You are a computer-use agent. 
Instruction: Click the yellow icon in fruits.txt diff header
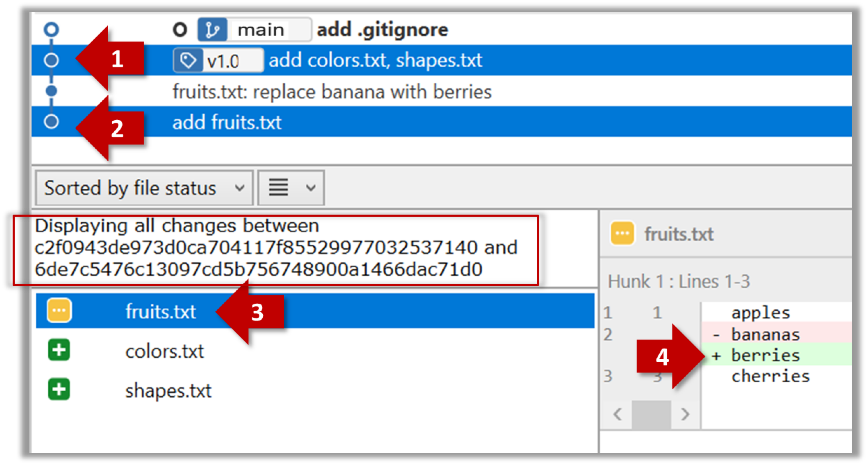click(x=622, y=233)
